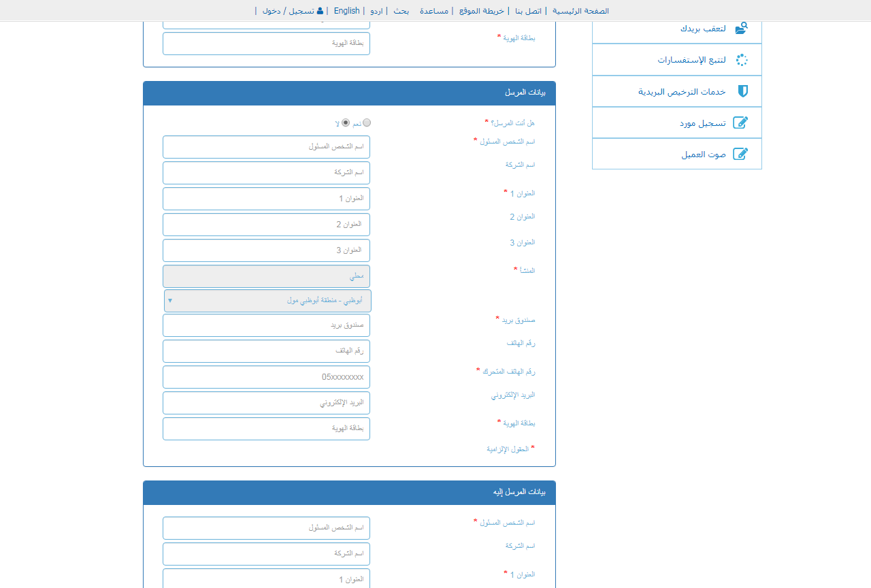Select نعم for هل أنت المرسل

click(367, 122)
